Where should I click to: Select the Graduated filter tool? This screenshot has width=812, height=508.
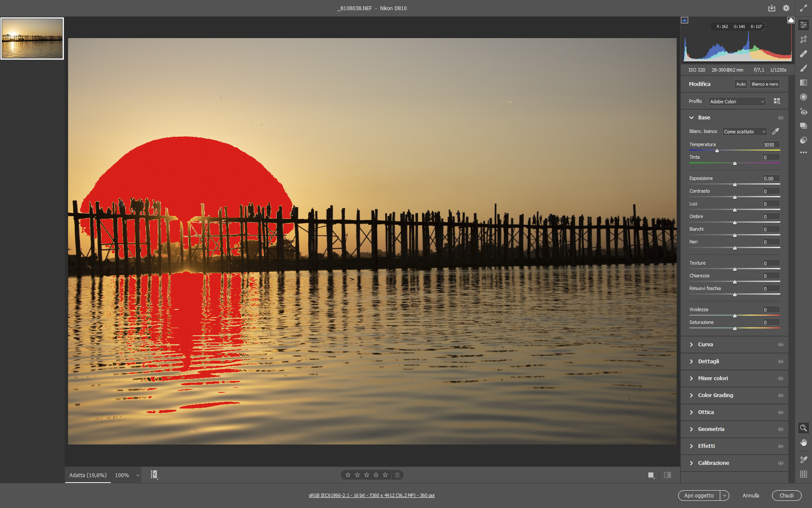click(804, 83)
